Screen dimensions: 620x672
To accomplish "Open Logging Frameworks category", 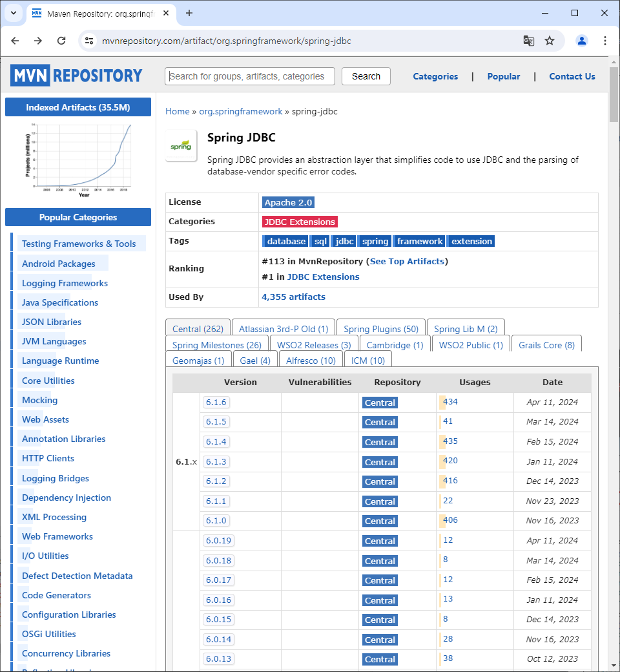I will tap(65, 283).
